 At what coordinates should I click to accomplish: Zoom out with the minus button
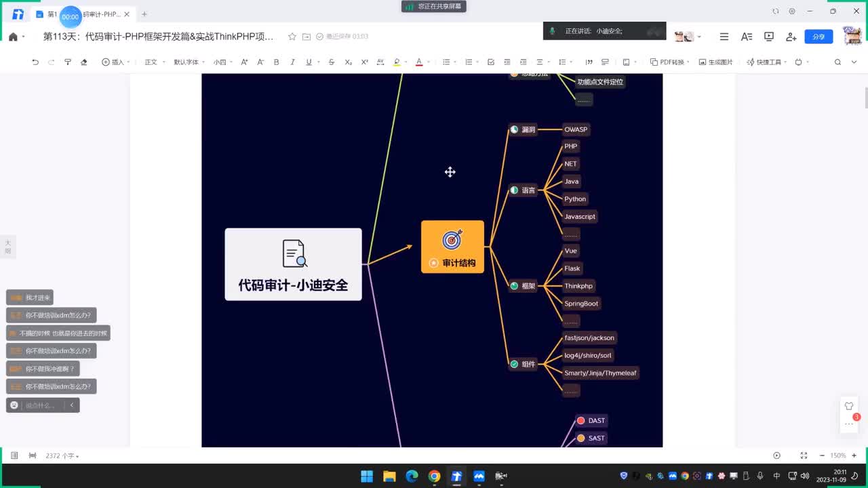[823, 455]
